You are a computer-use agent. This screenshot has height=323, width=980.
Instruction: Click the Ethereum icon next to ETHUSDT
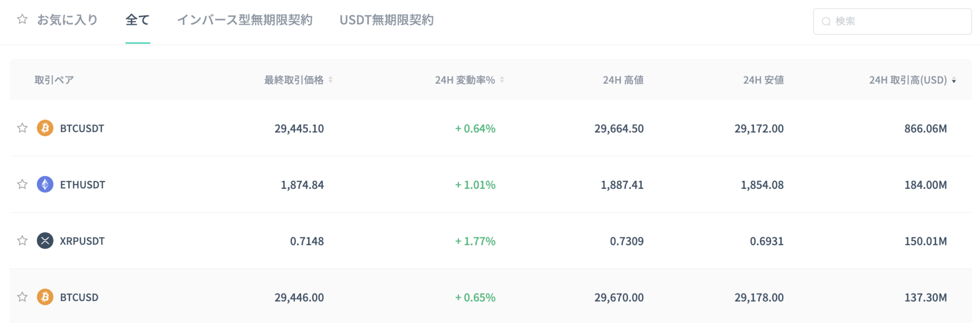[45, 184]
